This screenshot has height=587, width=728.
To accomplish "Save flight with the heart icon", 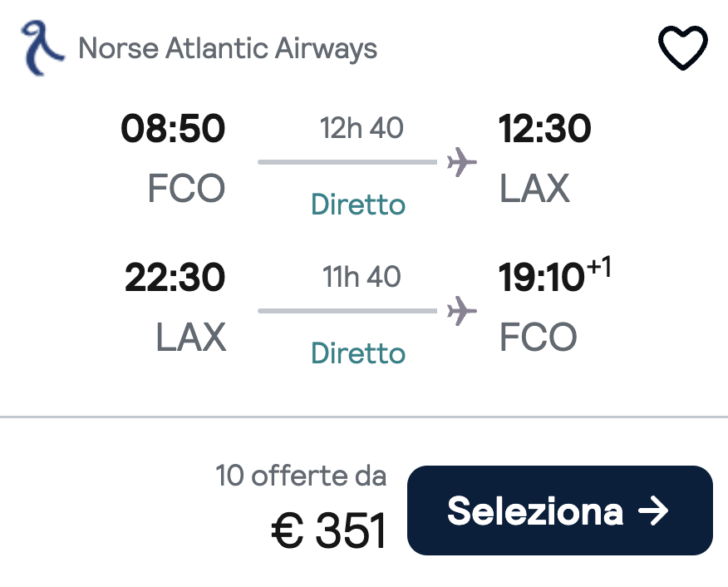I will [x=682, y=48].
